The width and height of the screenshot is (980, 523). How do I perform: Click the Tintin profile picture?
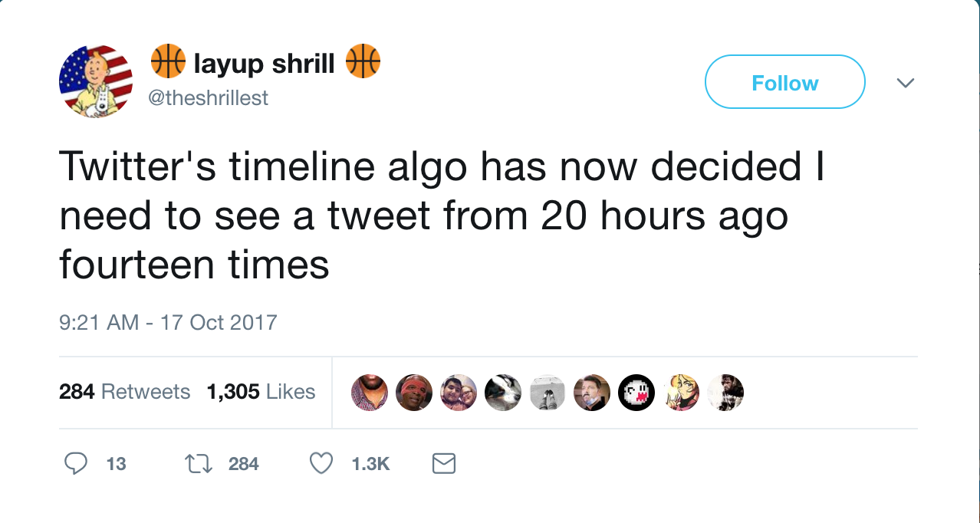tap(97, 80)
